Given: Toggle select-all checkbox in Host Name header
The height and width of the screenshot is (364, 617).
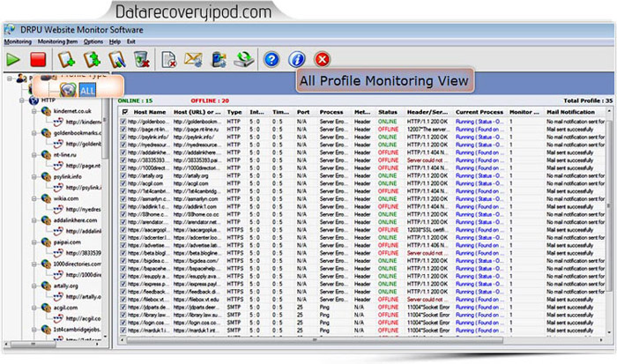Looking at the screenshot, I should click(125, 112).
